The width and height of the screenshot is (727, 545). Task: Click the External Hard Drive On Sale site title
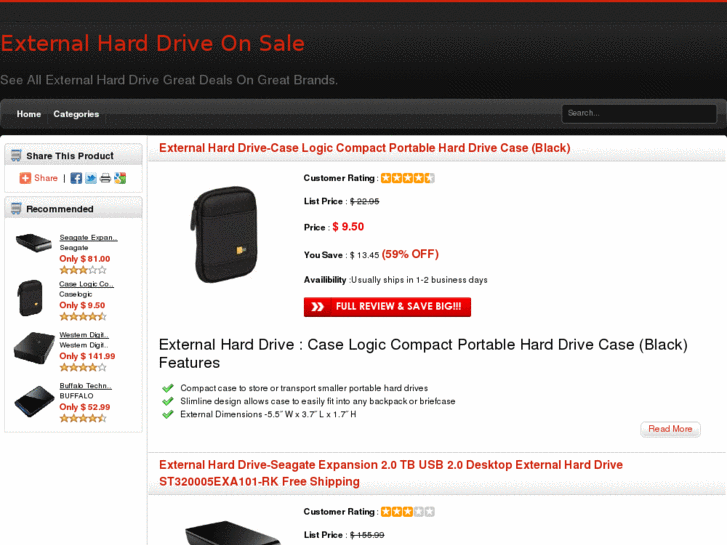(152, 44)
